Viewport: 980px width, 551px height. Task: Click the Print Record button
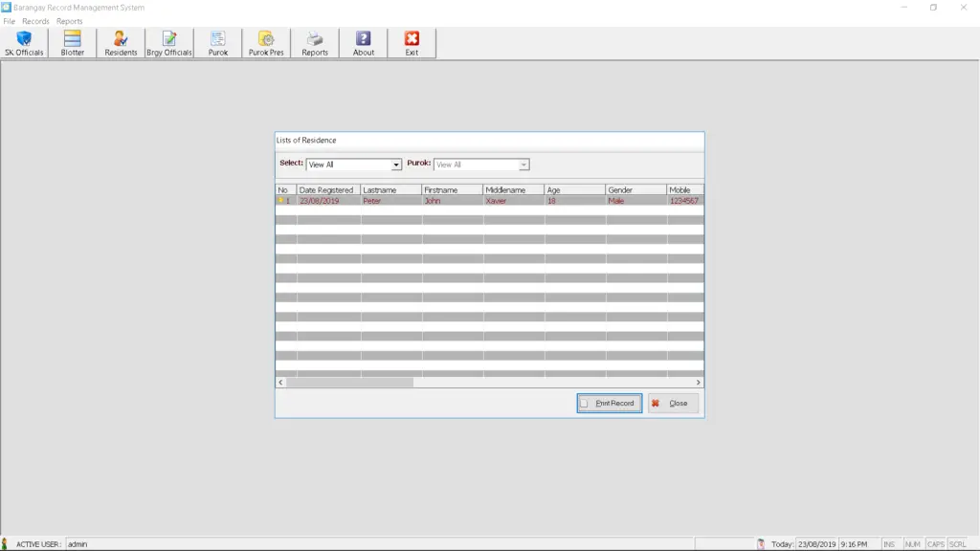609,403
